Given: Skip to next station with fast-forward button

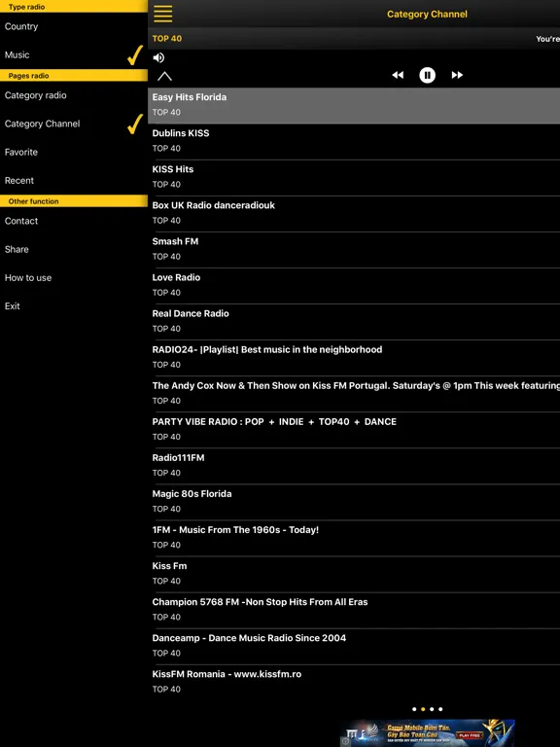Looking at the screenshot, I should tap(457, 75).
